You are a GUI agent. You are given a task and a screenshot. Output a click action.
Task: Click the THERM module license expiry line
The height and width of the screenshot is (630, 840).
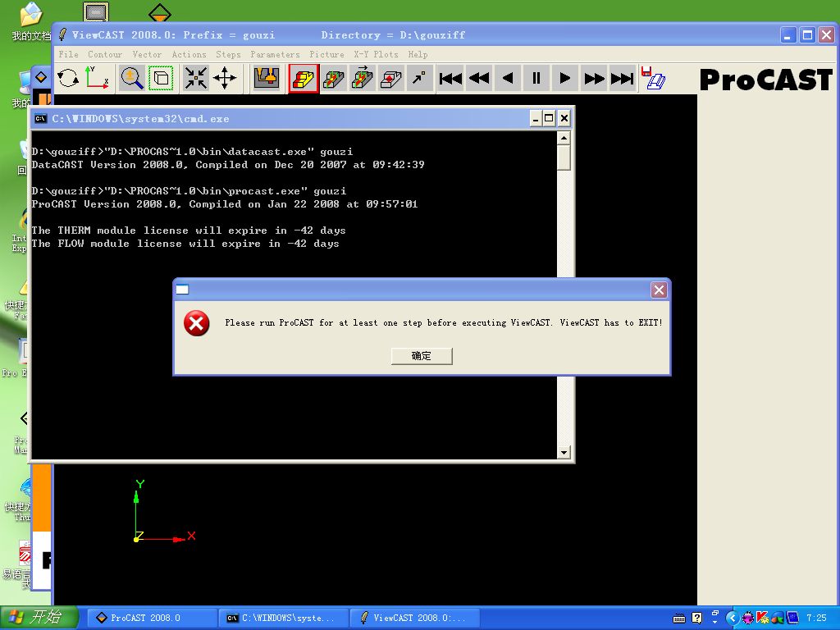pos(189,231)
